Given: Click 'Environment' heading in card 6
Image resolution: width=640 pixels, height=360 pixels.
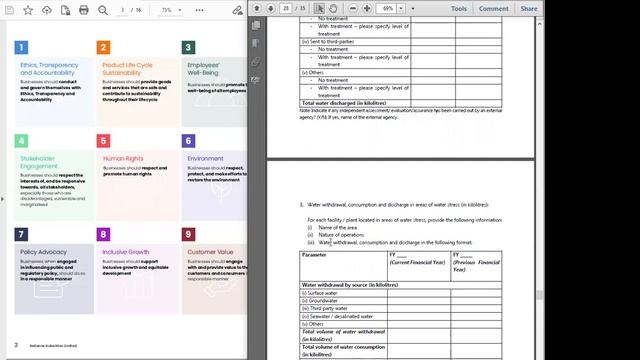Looking at the screenshot, I should click(x=205, y=158).
